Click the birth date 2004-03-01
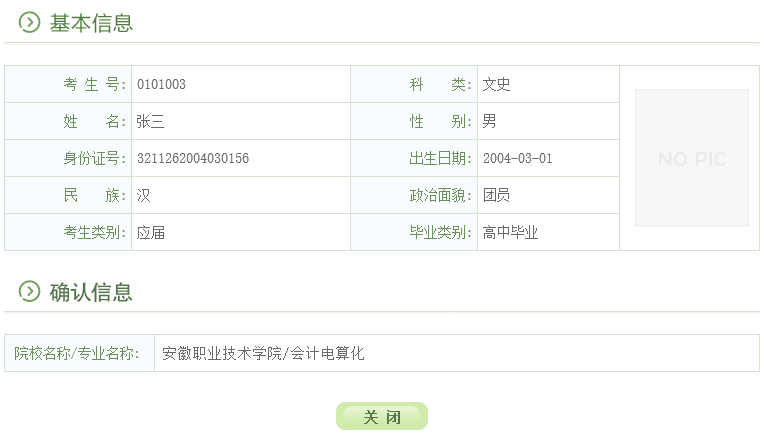Image resolution: width=764 pixels, height=448 pixels. click(x=517, y=159)
